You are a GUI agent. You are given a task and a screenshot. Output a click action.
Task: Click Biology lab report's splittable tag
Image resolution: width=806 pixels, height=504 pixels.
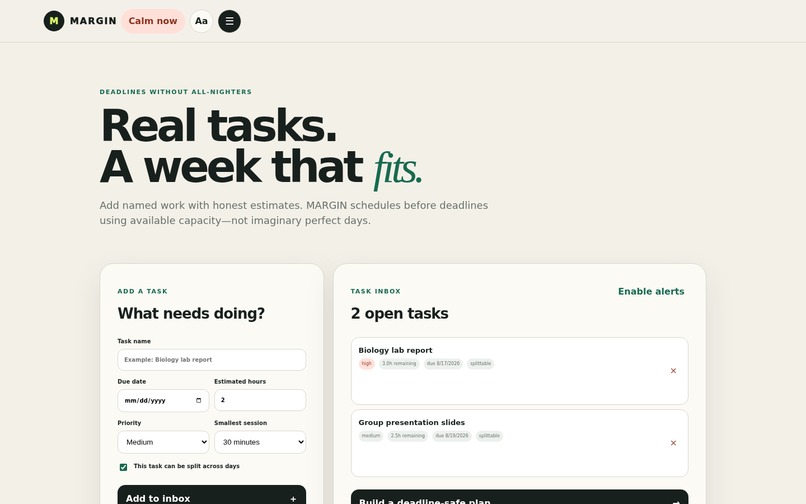480,364
